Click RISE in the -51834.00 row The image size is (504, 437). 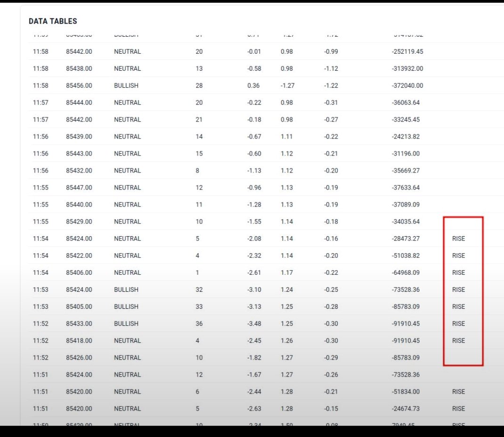pos(458,392)
